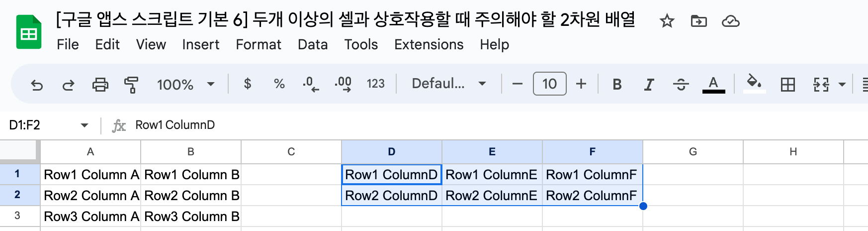The image size is (868, 231).
Task: Click the blue fill handle dot
Action: pyautogui.click(x=643, y=206)
